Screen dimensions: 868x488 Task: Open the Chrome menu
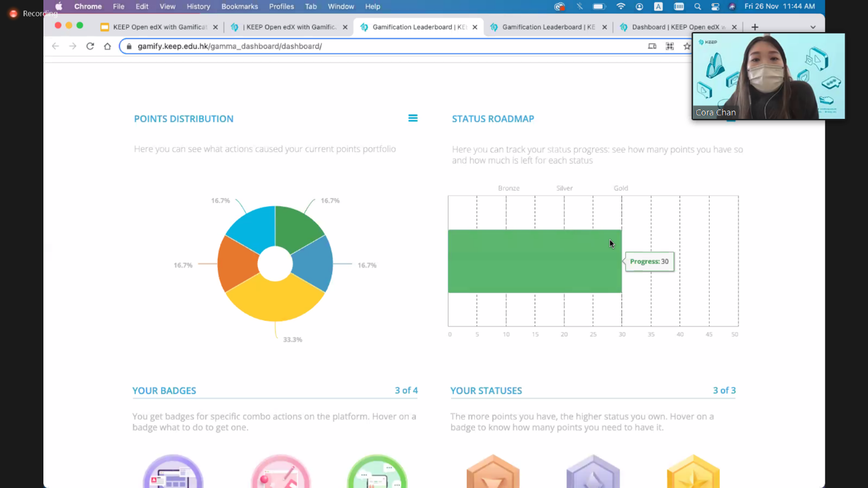tap(88, 6)
